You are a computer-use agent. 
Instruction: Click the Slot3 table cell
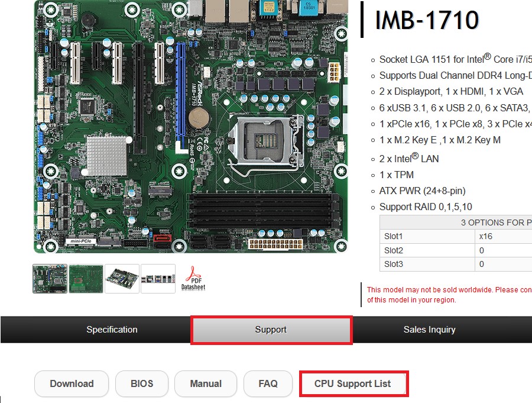[x=427, y=264]
